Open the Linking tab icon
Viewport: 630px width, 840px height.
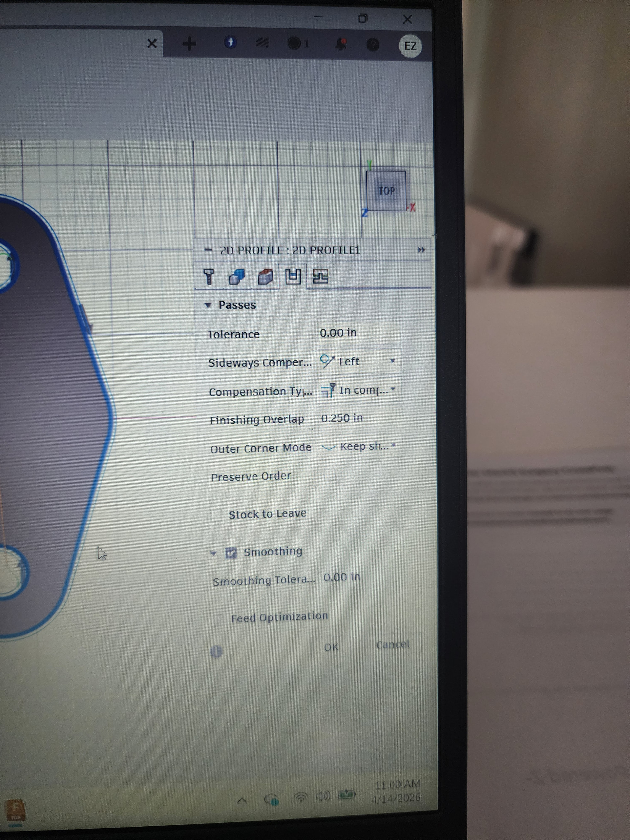coord(320,277)
